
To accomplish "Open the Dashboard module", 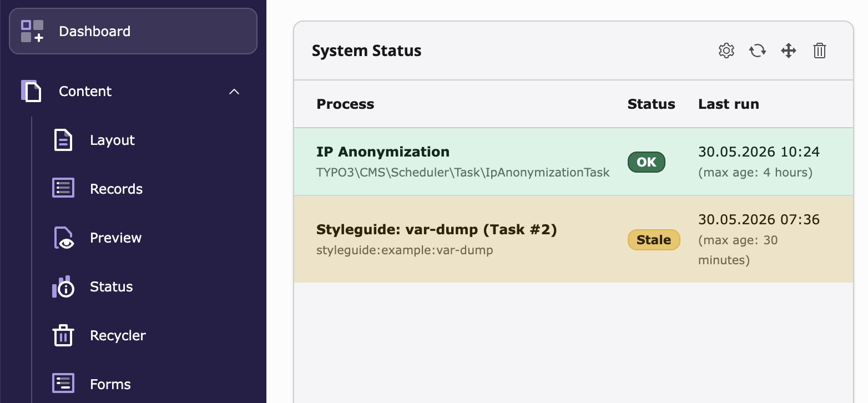I will coord(133,31).
